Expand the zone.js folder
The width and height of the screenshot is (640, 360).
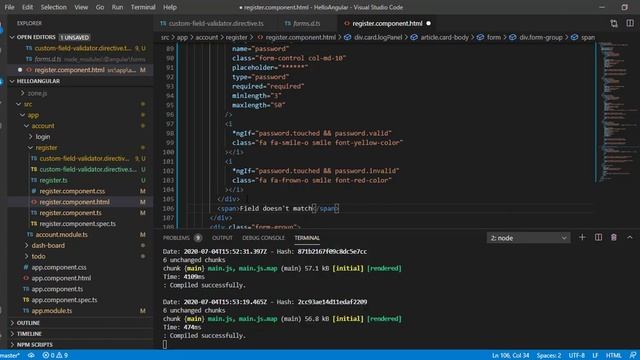tap(37, 93)
